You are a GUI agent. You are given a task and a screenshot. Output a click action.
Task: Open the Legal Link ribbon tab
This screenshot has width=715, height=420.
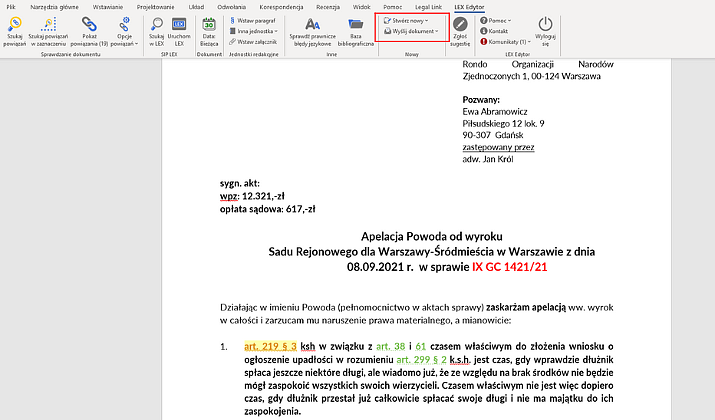tap(428, 7)
